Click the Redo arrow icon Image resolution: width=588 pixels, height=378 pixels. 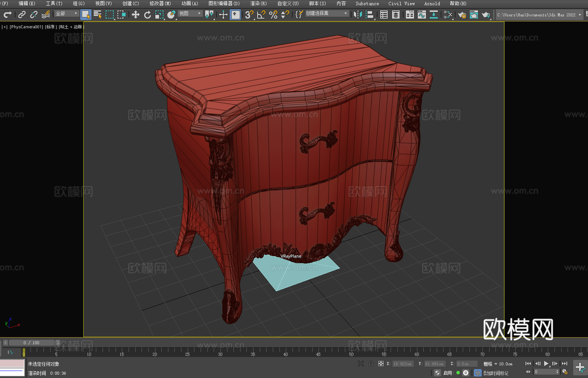point(7,15)
